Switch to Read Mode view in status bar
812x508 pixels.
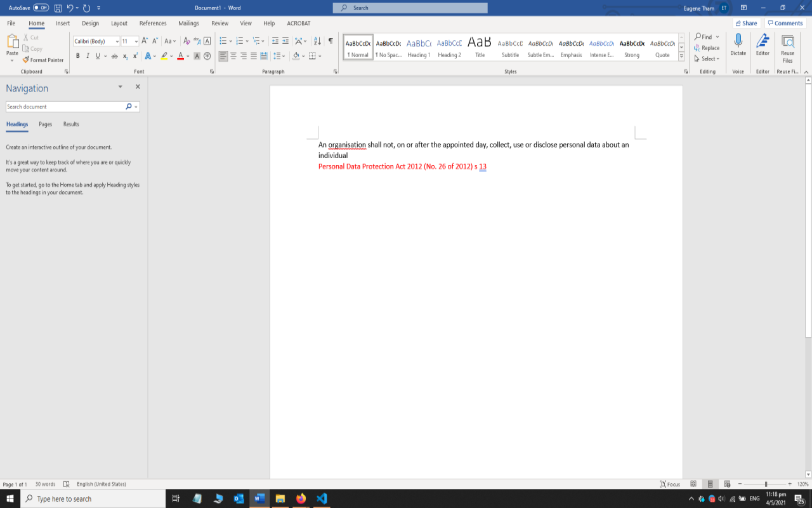pyautogui.click(x=693, y=484)
